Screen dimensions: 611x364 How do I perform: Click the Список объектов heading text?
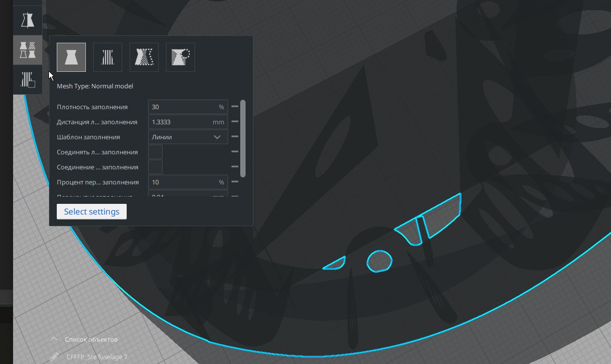[x=91, y=339]
